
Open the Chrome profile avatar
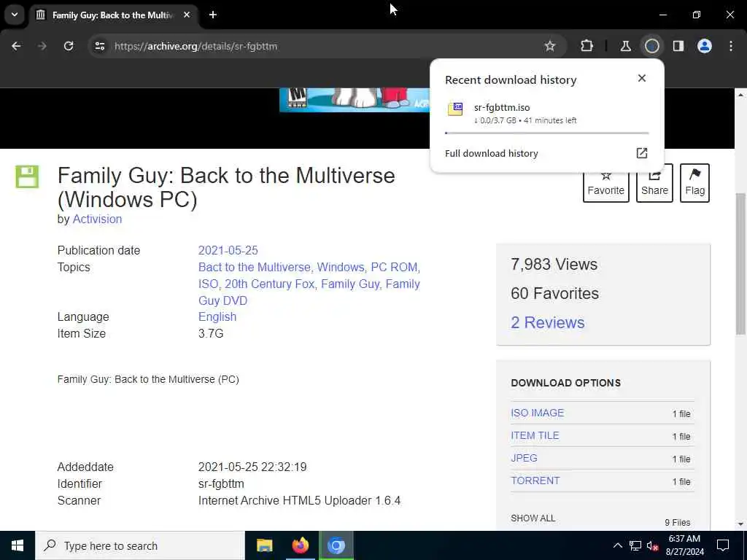coord(705,46)
